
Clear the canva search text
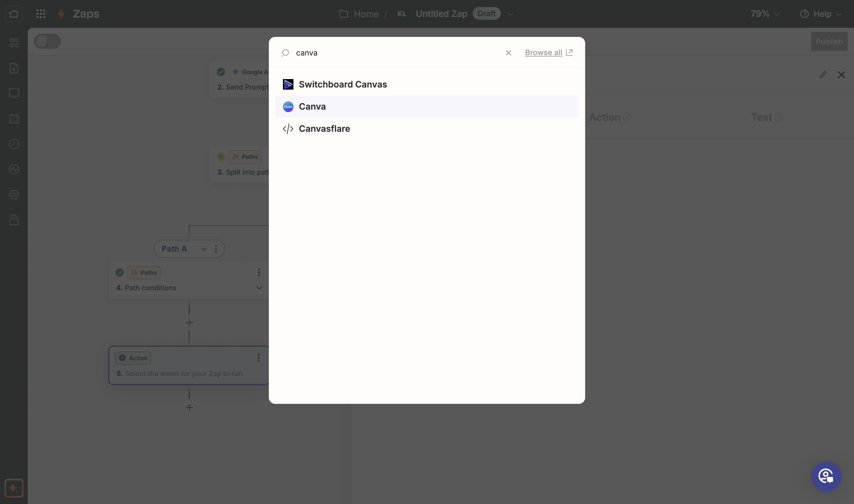(508, 53)
